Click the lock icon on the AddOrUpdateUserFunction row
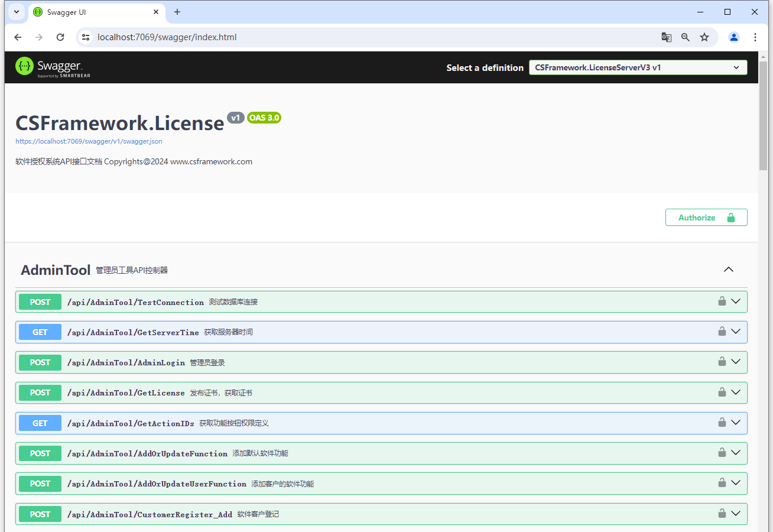The width and height of the screenshot is (773, 532). (x=722, y=482)
